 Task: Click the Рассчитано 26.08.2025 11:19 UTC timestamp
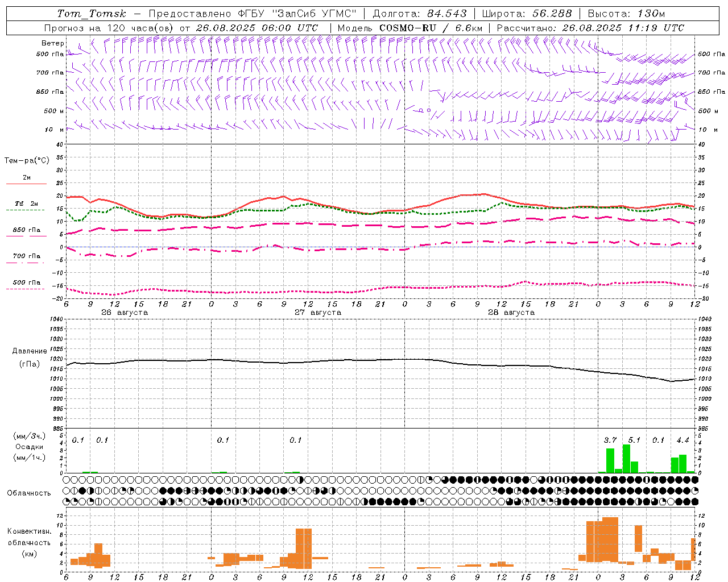tap(590, 28)
